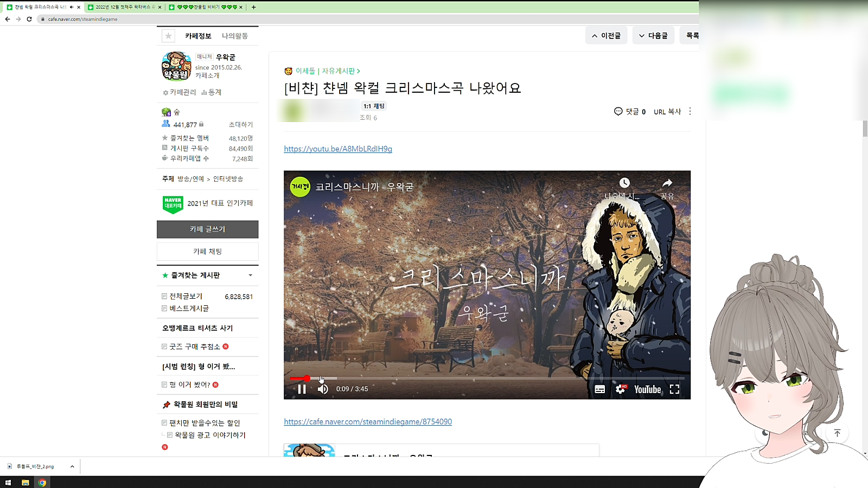Pause the YouTube video
The height and width of the screenshot is (488, 868).
[302, 389]
